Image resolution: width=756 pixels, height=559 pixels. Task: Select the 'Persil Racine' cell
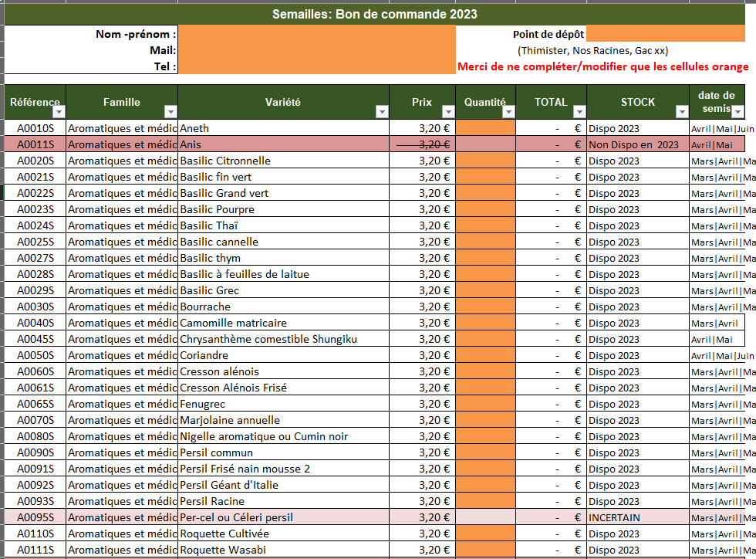click(284, 501)
